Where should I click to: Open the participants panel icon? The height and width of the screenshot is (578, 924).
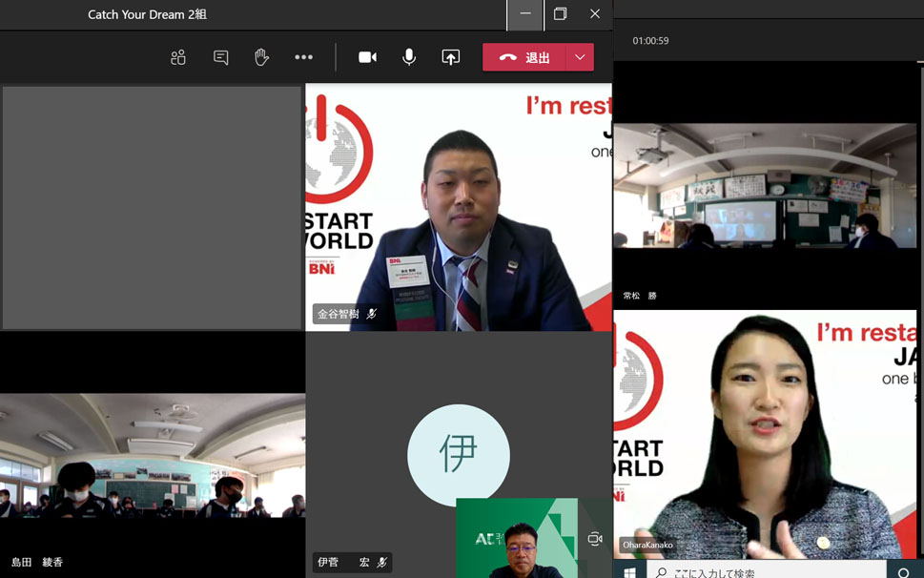tap(178, 57)
